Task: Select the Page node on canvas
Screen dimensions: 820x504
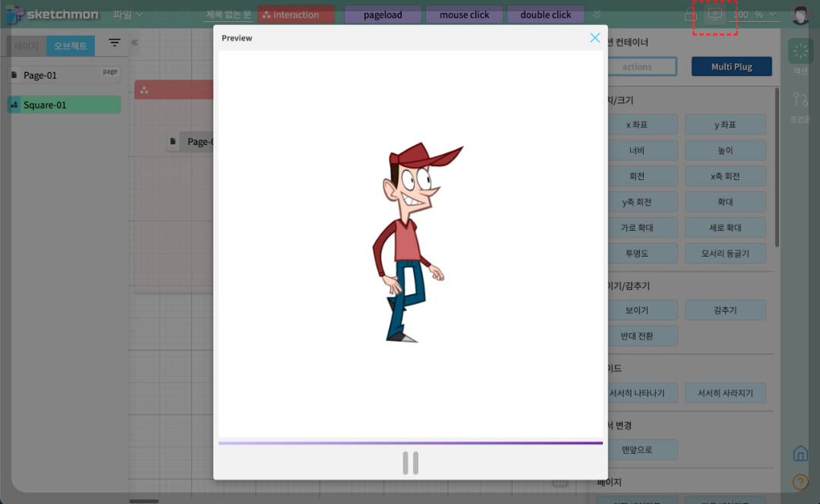Action: pos(191,141)
